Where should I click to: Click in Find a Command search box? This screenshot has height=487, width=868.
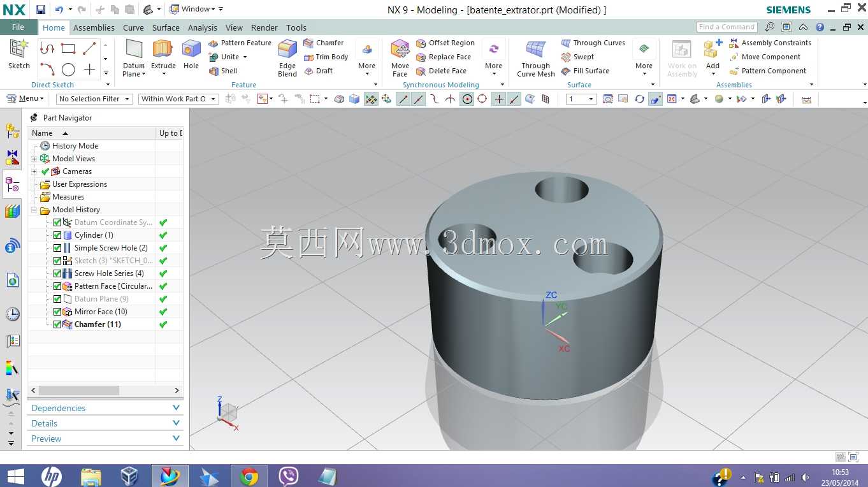coord(727,27)
